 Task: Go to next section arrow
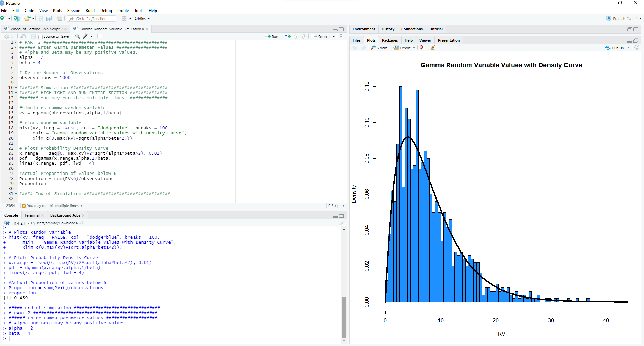tap(304, 36)
